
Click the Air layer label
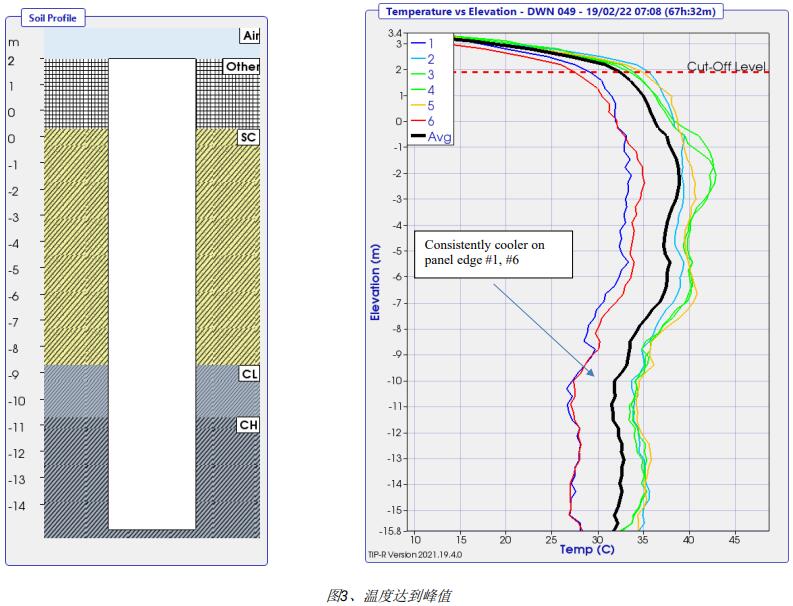[249, 36]
